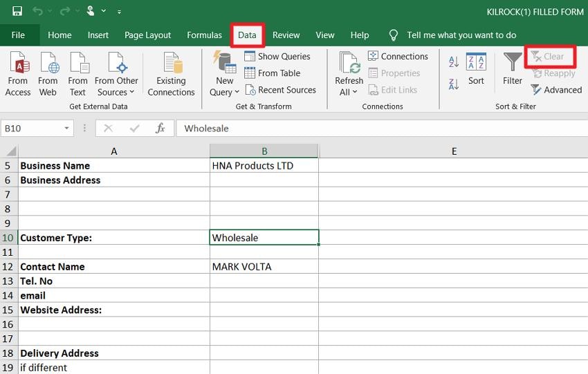Select the Business Name cell
Image resolution: width=588 pixels, height=374 pixels.
coord(114,166)
